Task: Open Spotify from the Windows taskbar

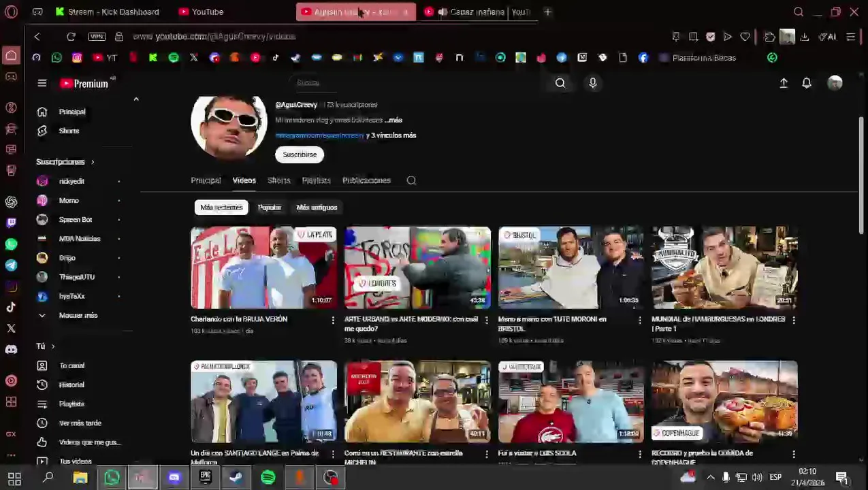Action: pos(268,477)
